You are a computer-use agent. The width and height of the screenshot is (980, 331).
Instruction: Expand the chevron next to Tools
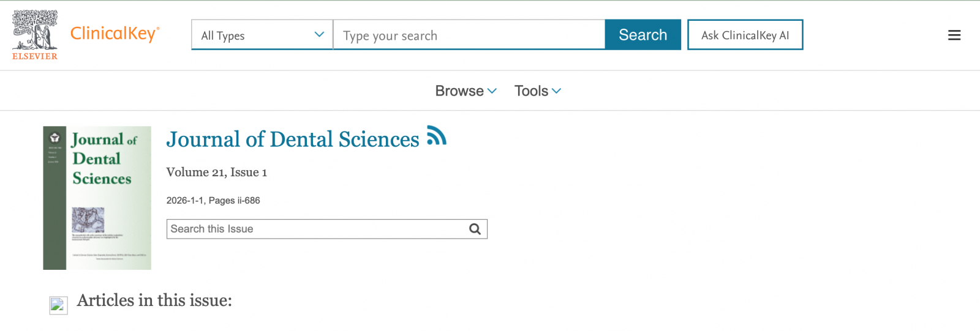[x=556, y=91]
